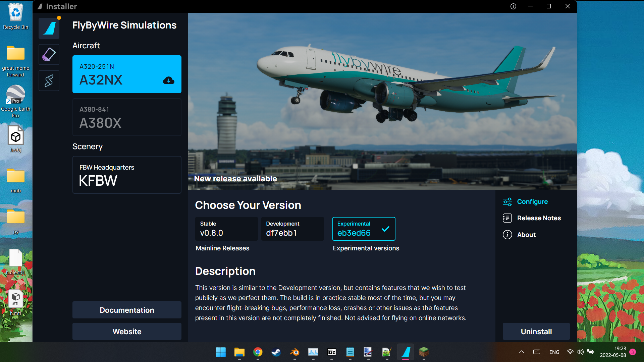Click the Website button
The image size is (644, 362).
127,331
